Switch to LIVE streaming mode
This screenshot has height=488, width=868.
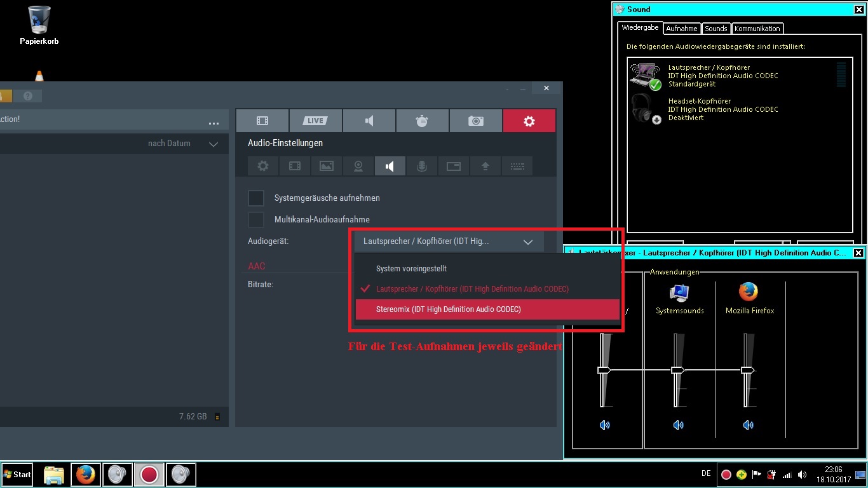(315, 121)
